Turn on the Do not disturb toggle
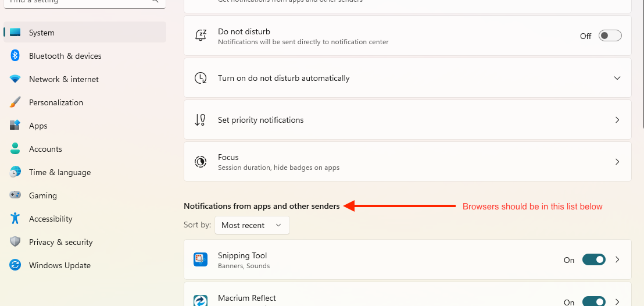This screenshot has height=306, width=644. [610, 36]
